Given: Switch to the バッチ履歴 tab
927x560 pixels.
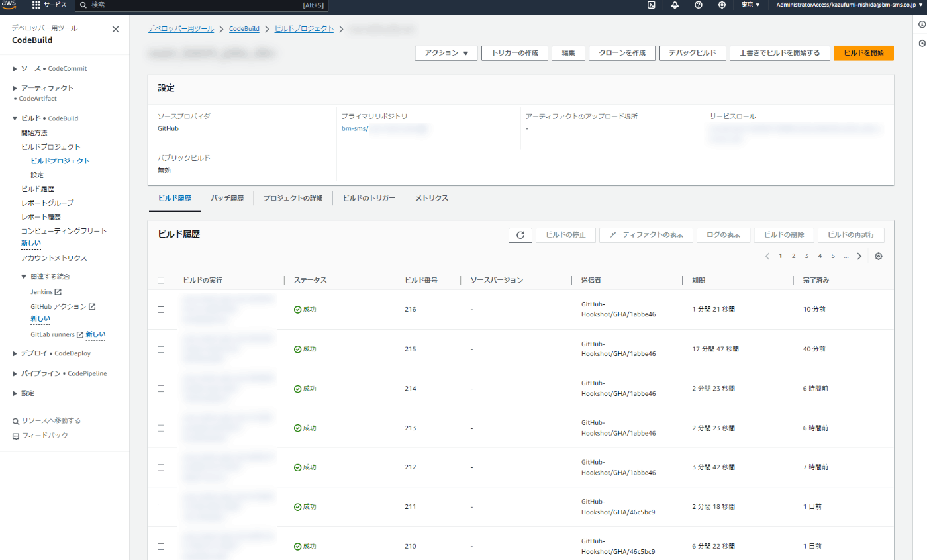Looking at the screenshot, I should point(227,198).
